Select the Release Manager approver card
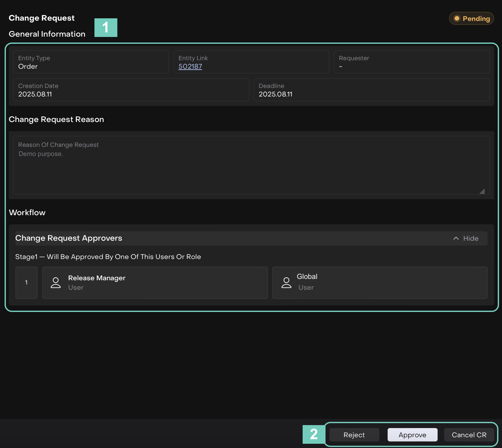The width and height of the screenshot is (502, 448). (155, 283)
